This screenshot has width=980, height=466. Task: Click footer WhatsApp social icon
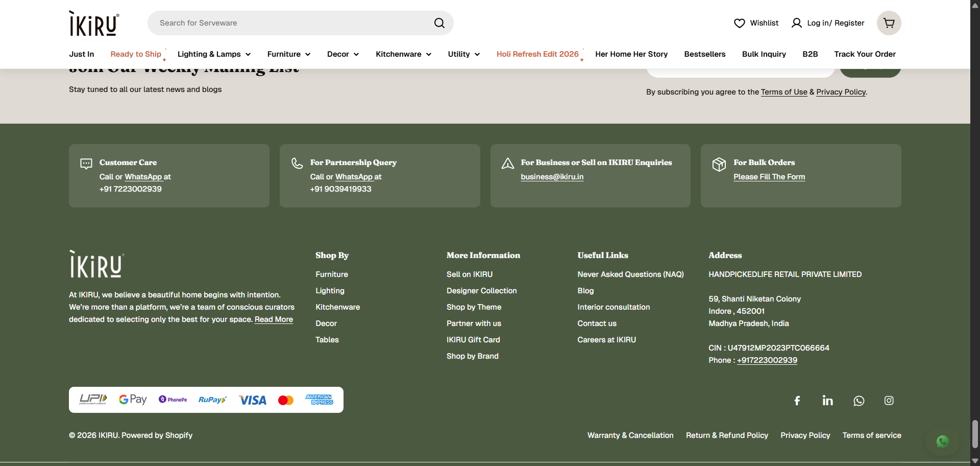coord(859,401)
